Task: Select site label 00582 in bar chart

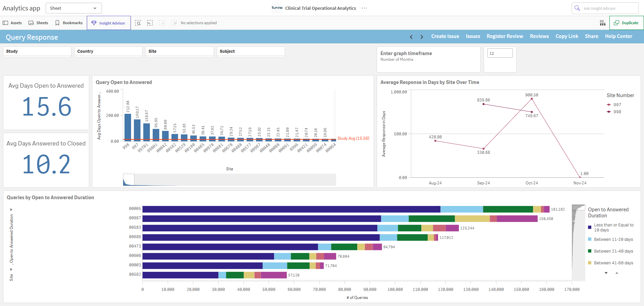Action: point(135,275)
